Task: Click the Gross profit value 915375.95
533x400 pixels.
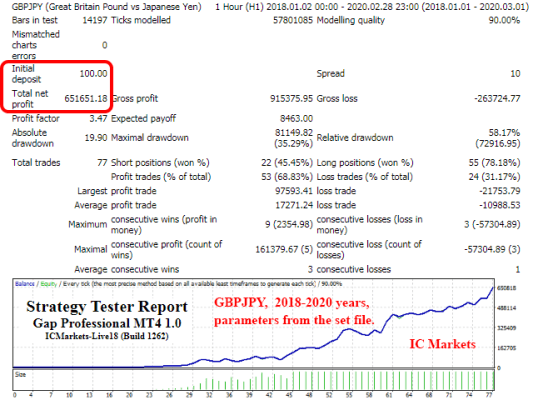Action: (x=291, y=99)
